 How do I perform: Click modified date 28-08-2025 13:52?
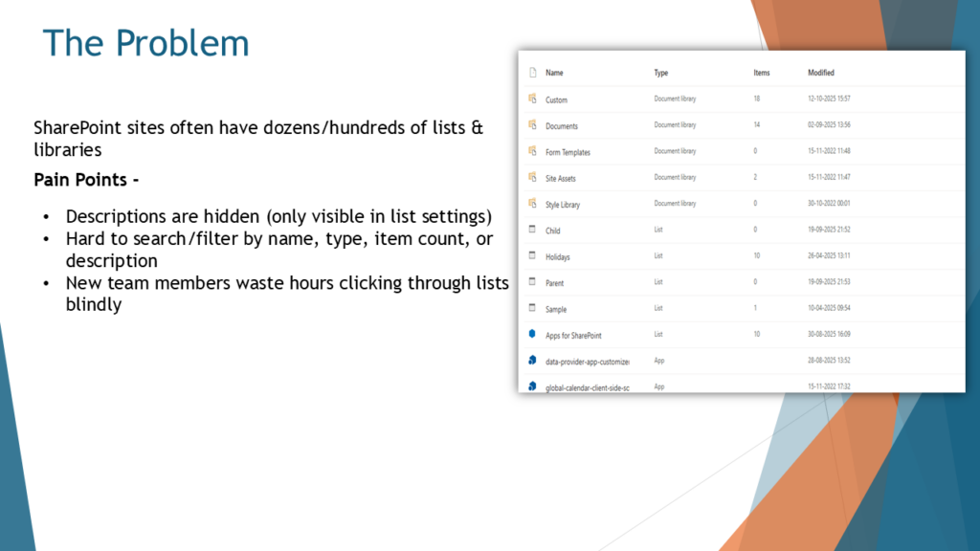click(829, 361)
